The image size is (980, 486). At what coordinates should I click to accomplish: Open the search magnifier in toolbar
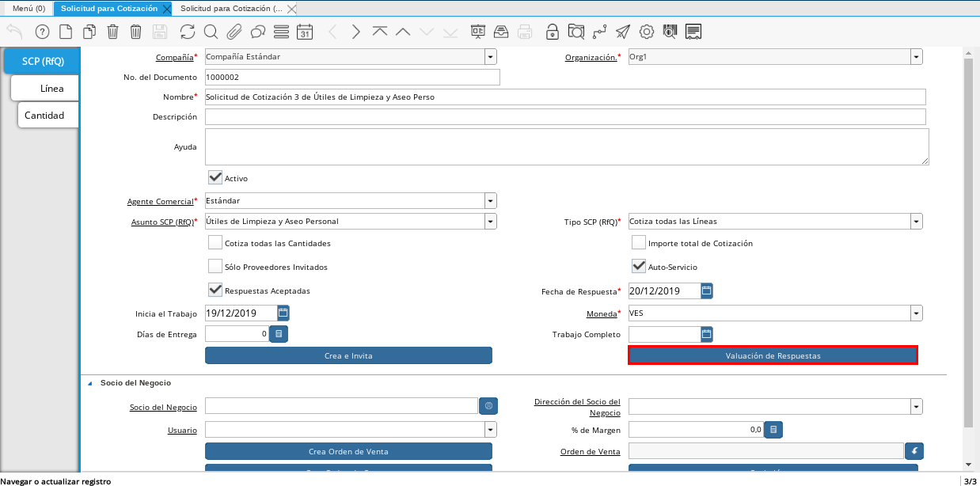[211, 32]
